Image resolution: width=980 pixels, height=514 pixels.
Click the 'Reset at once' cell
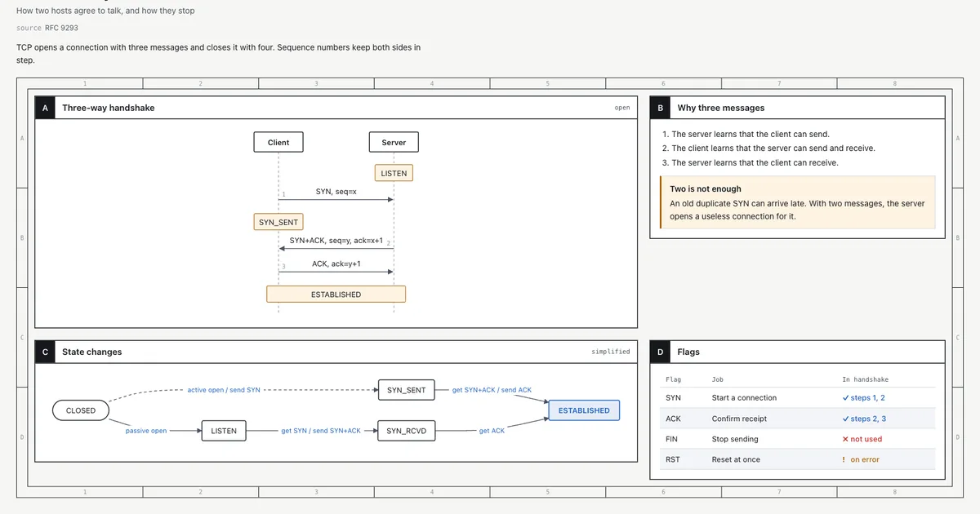pyautogui.click(x=736, y=459)
